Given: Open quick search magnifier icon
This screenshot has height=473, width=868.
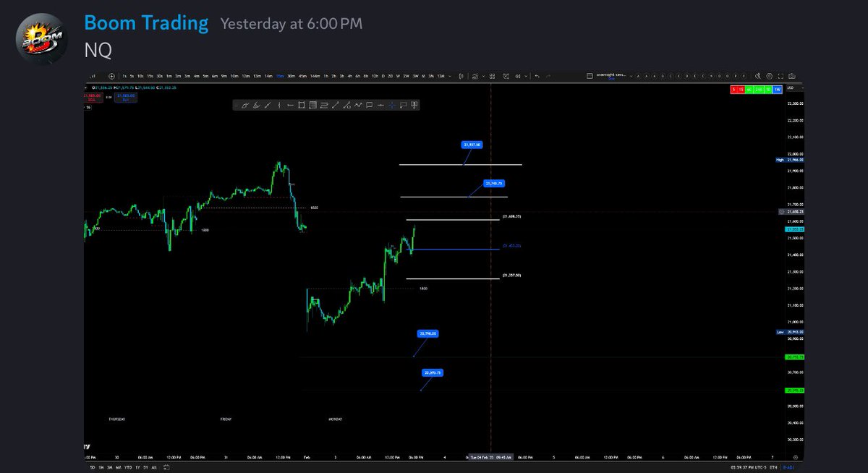Looking at the screenshot, I should click(757, 75).
